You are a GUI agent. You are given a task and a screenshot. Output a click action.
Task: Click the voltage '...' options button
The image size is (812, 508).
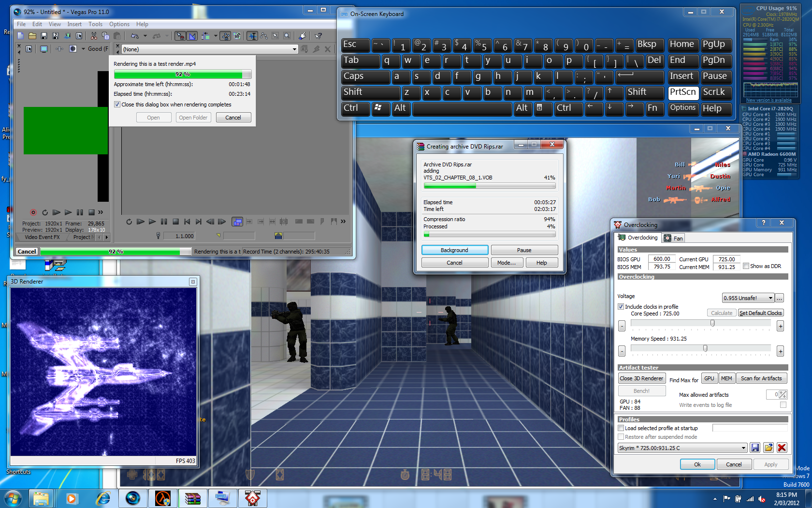coord(779,298)
